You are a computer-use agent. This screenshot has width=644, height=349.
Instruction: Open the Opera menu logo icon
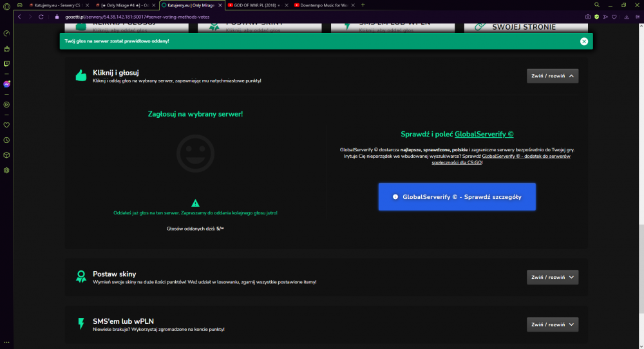[6, 6]
